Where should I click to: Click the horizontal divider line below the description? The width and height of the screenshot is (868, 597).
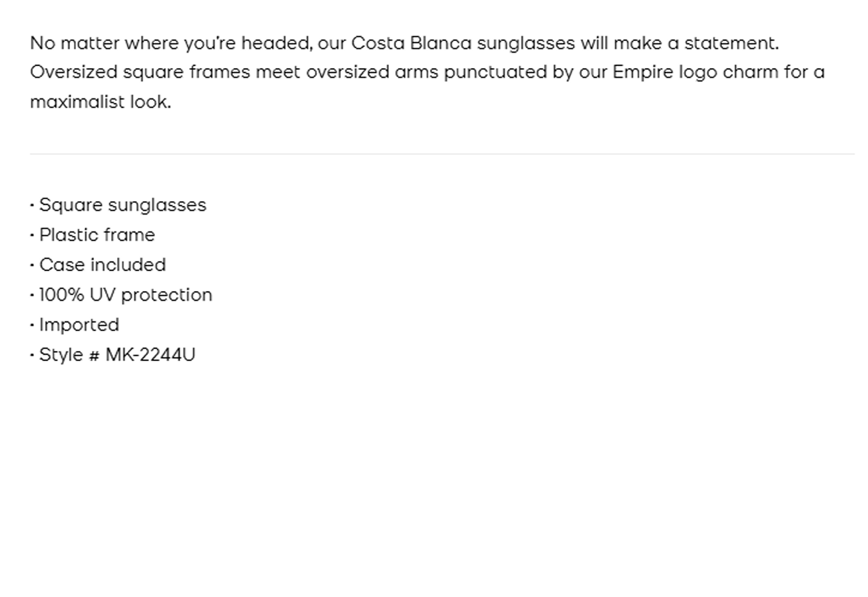(442, 154)
